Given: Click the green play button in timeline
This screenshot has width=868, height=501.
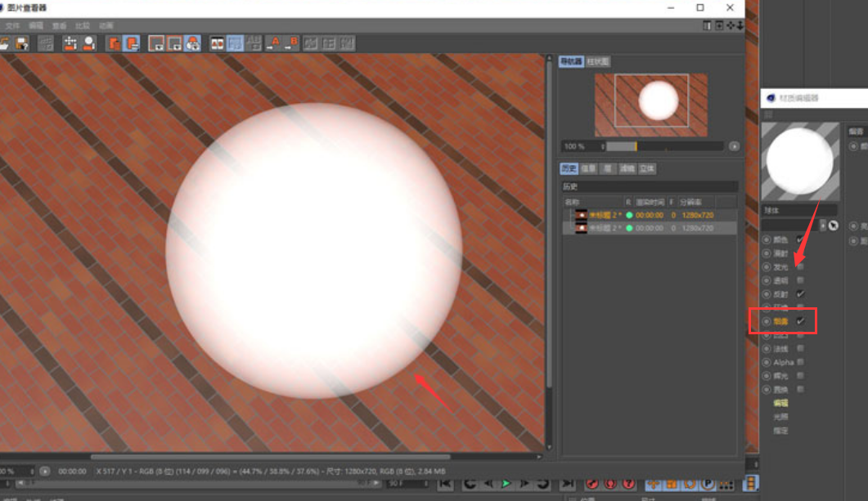Looking at the screenshot, I should [x=506, y=484].
